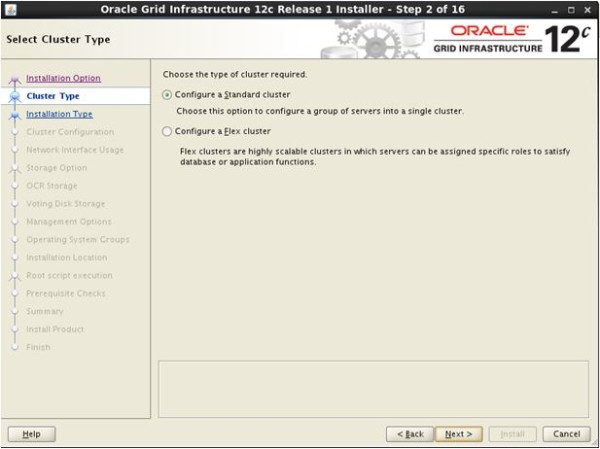Select Configure a Flex cluster radio button
Viewport: 600px width, 449px height.
click(x=167, y=131)
